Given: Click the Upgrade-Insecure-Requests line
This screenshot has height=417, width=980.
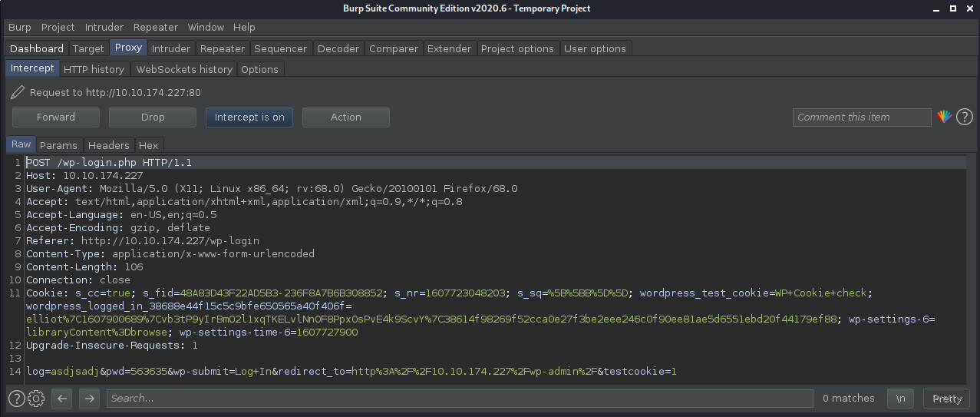Looking at the screenshot, I should (112, 345).
